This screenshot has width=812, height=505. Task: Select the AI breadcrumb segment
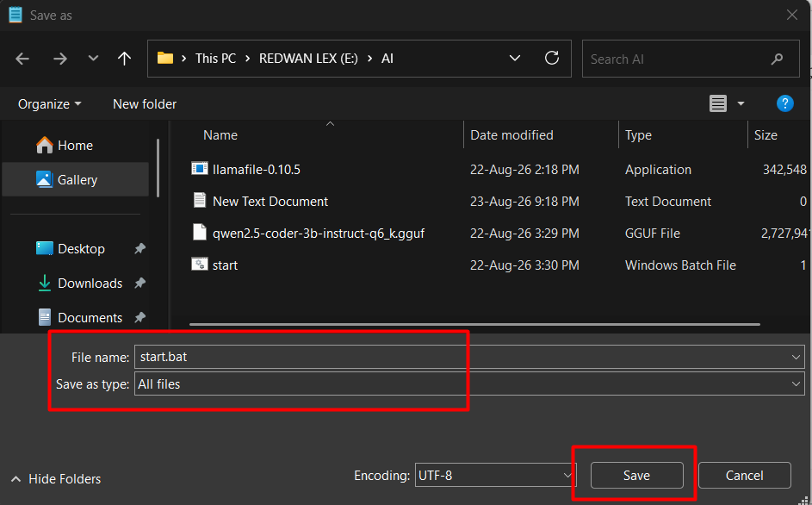point(387,59)
